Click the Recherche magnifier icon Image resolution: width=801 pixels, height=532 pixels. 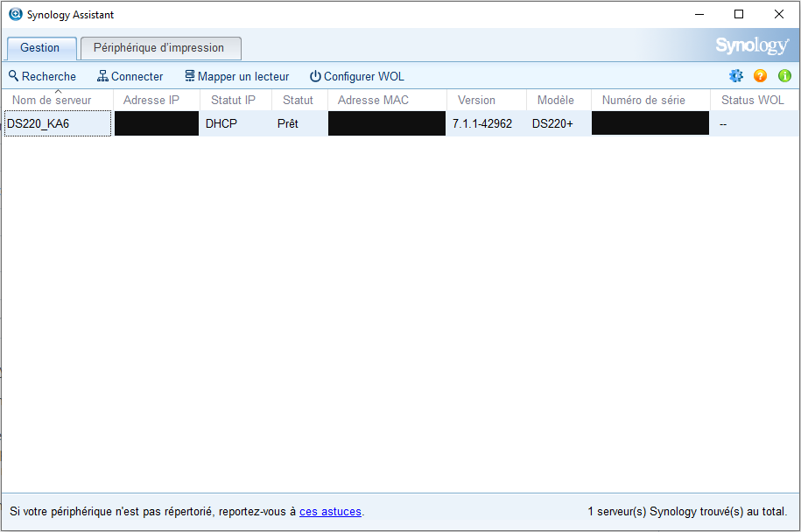(x=13, y=76)
